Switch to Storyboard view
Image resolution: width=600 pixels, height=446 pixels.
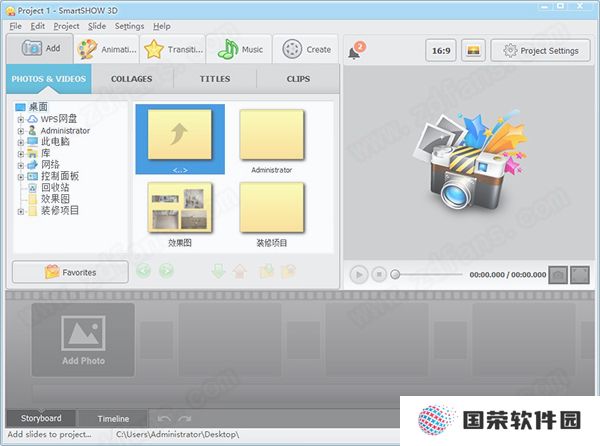click(x=41, y=418)
